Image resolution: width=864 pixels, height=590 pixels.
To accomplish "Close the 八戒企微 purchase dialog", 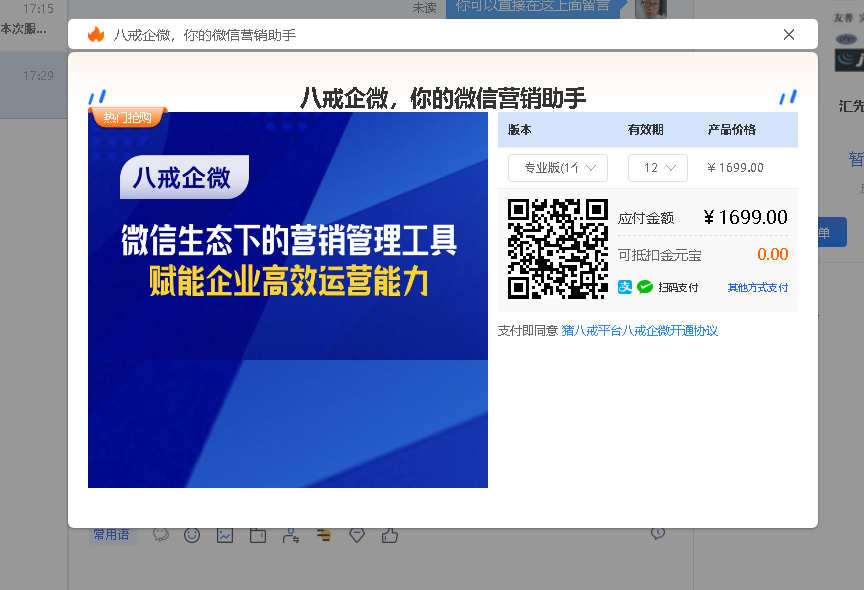I will 789,35.
